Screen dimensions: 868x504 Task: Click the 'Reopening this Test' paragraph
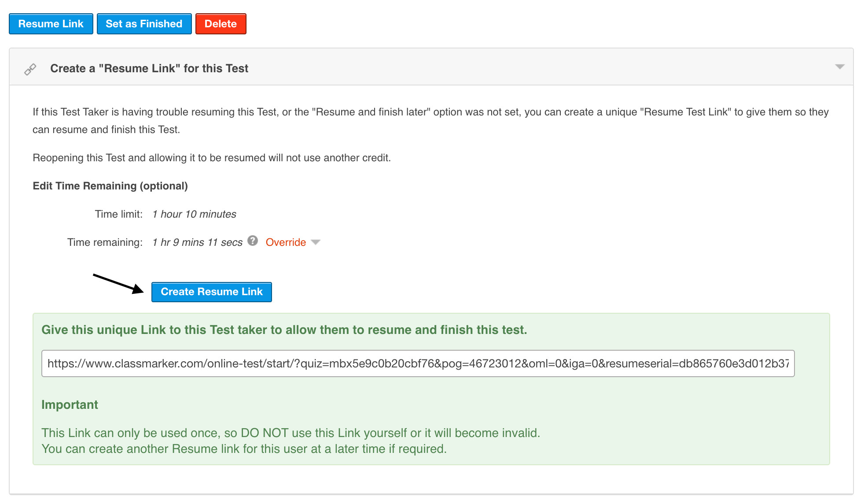(x=211, y=158)
